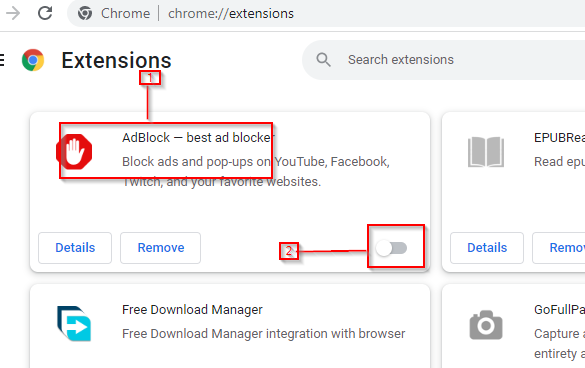Click the browser reload icon

point(45,13)
